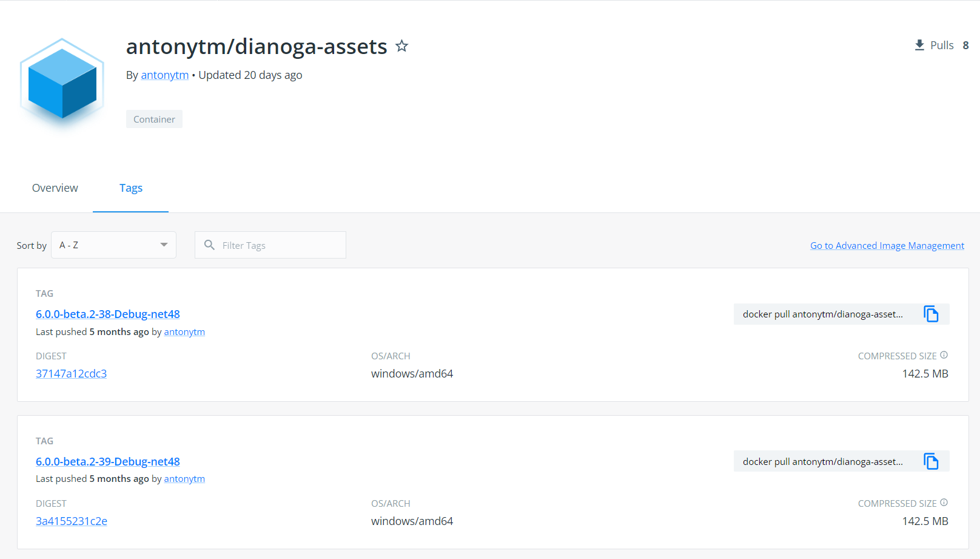This screenshot has width=980, height=559.
Task: Click digest 3a4155231c2e
Action: (71, 521)
